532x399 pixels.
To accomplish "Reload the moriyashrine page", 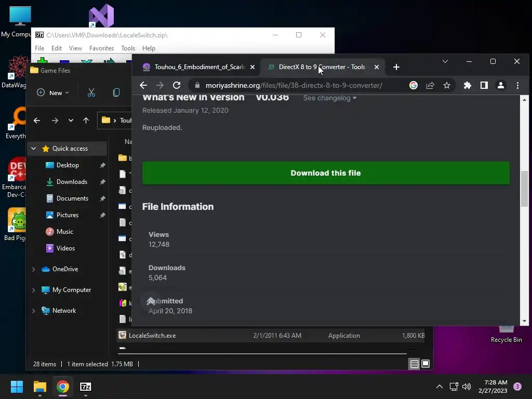I will click(177, 85).
